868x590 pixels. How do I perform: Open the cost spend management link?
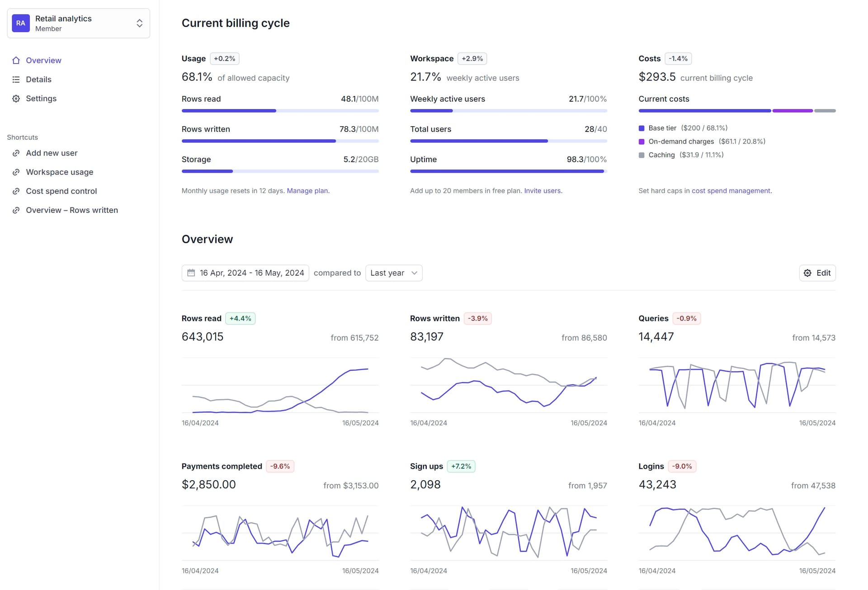point(731,191)
